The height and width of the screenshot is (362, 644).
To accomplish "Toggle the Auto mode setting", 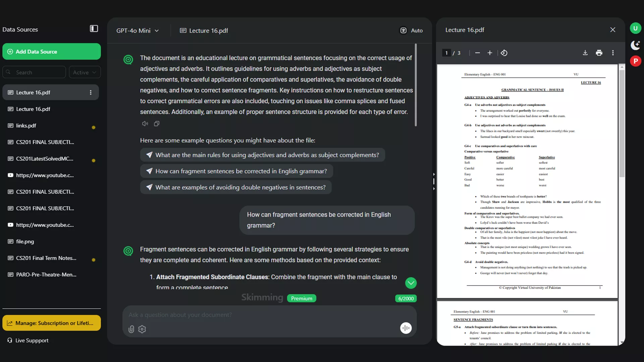I will click(411, 31).
